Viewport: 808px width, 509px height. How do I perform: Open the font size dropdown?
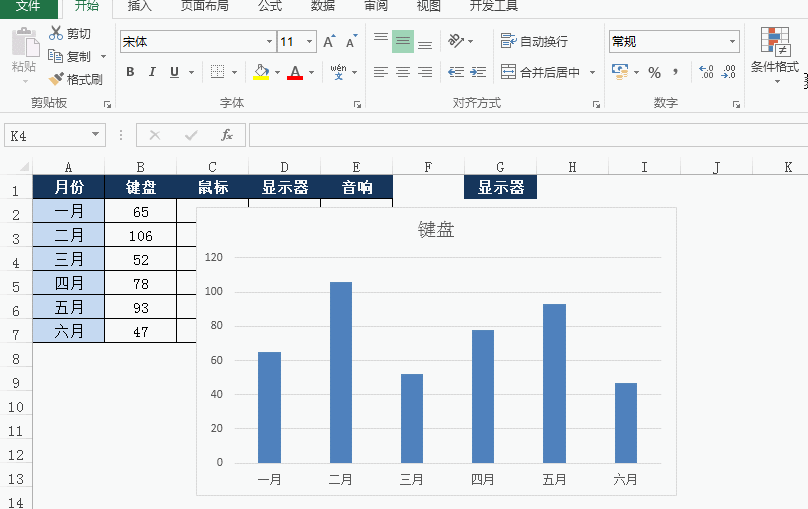[x=310, y=42]
